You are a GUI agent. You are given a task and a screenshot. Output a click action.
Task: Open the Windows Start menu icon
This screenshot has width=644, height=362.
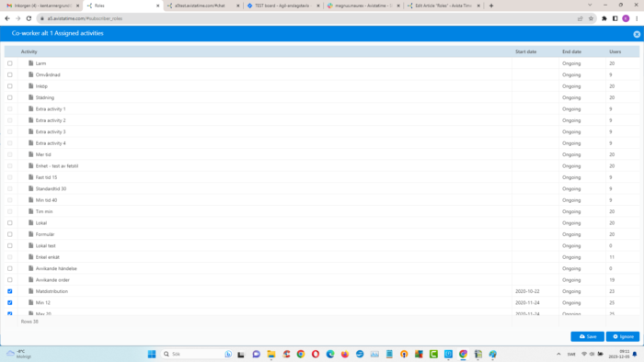coord(152,354)
